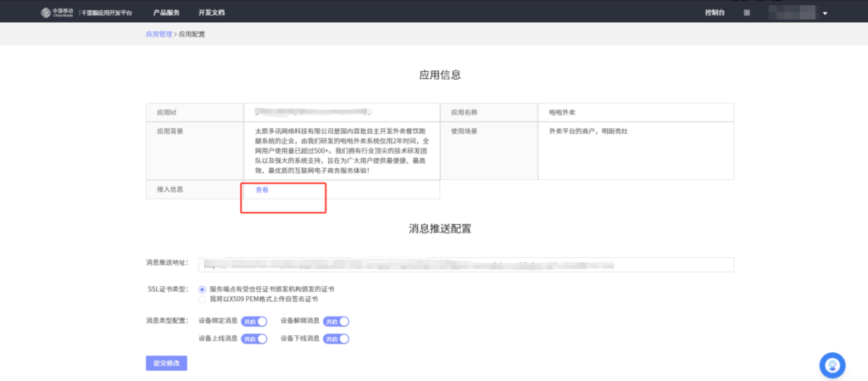Open the grid apps icon in header
This screenshot has height=381, width=868.
747,13
